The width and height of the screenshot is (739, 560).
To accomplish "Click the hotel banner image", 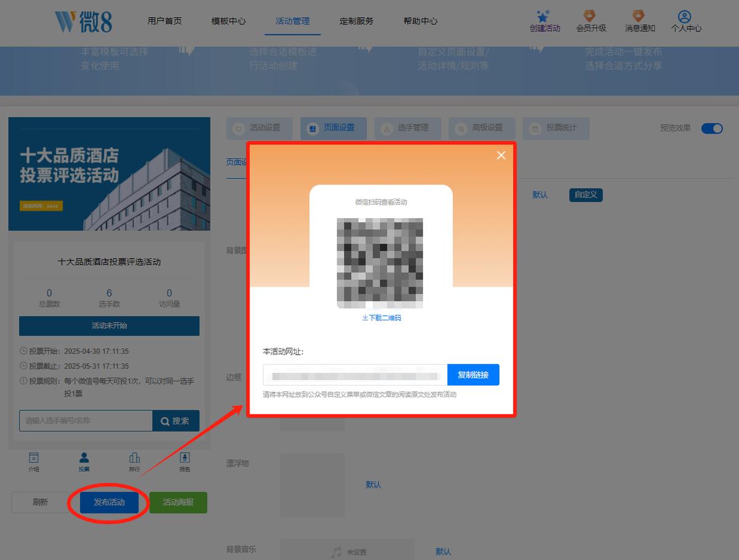I will 109,174.
